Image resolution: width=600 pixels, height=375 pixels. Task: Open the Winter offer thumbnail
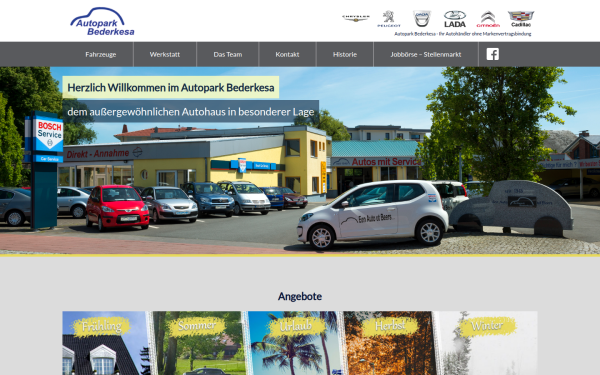click(x=487, y=343)
